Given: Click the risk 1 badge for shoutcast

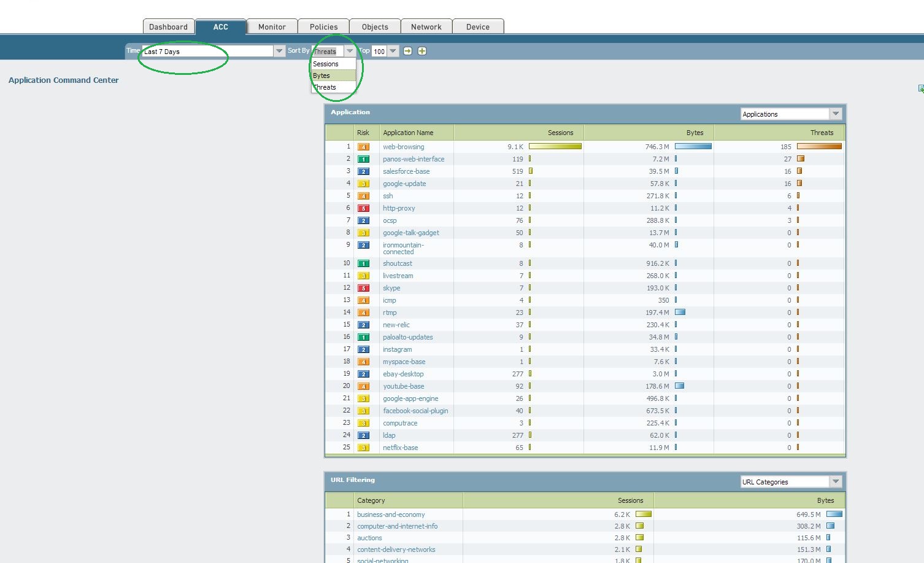Looking at the screenshot, I should pos(363,264).
